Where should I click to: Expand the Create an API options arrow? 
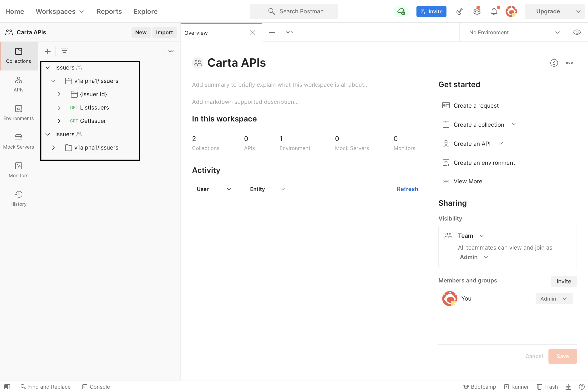(x=501, y=144)
